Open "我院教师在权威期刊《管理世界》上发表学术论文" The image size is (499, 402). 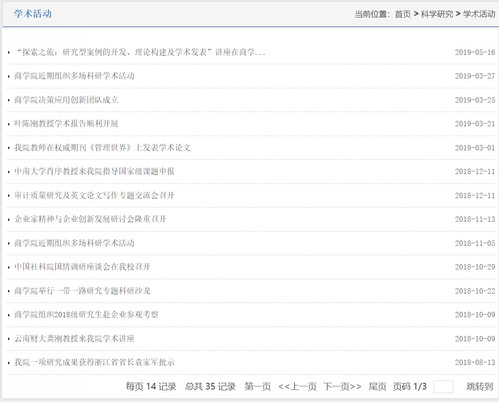(102, 148)
